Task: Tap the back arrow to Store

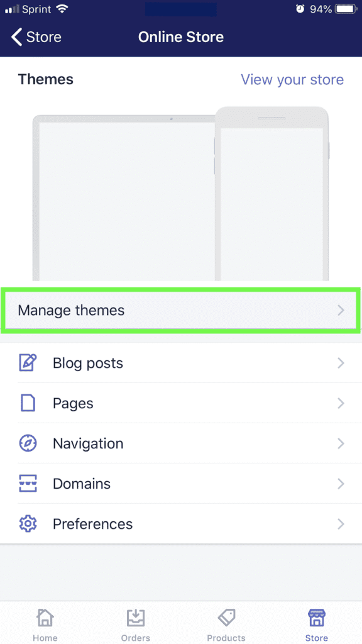Action: tap(16, 36)
